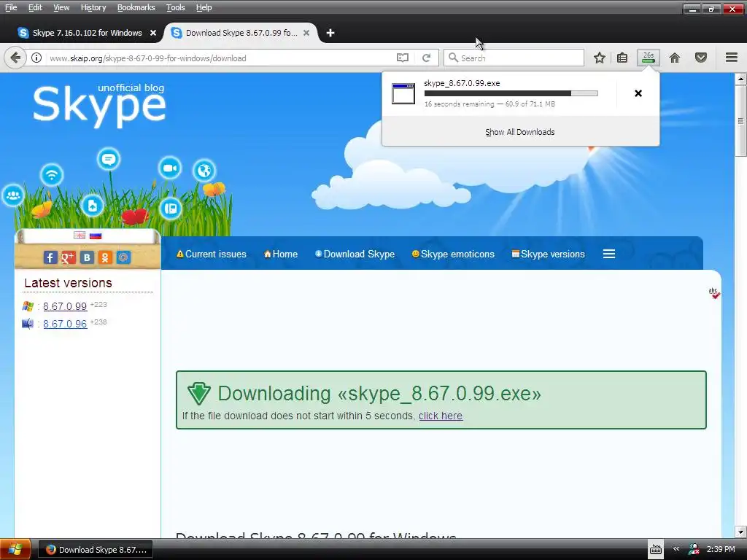The image size is (747, 560).
Task: Open Mac version 8.67.0.96 link
Action: (65, 324)
